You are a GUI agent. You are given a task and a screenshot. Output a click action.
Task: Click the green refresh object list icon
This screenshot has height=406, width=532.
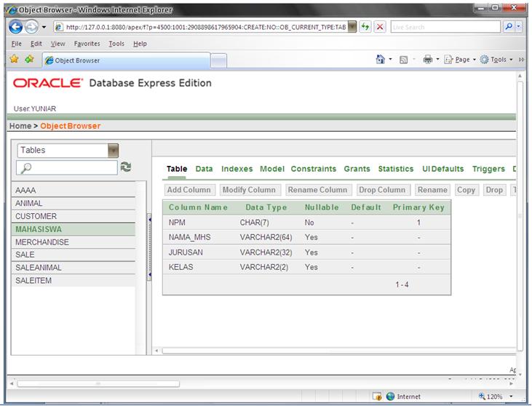(126, 167)
